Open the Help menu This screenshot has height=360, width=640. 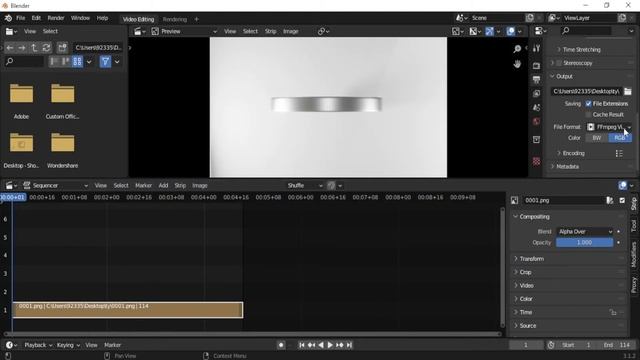pos(102,18)
